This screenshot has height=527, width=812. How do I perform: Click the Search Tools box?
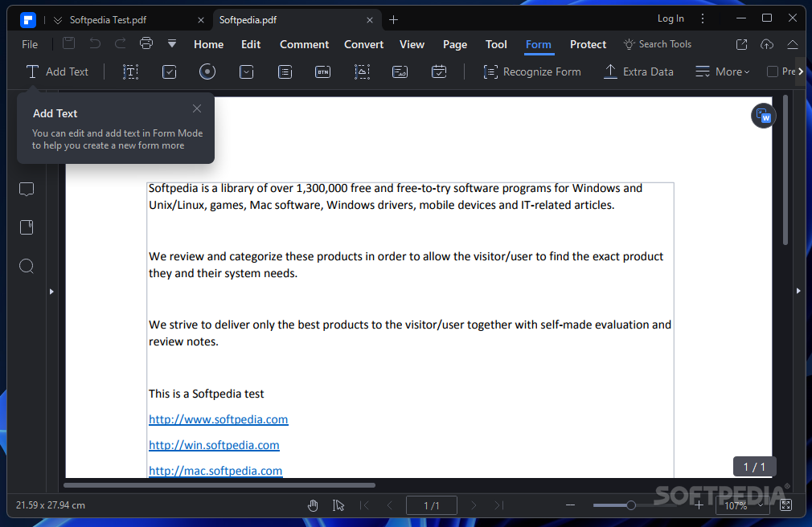(x=658, y=44)
